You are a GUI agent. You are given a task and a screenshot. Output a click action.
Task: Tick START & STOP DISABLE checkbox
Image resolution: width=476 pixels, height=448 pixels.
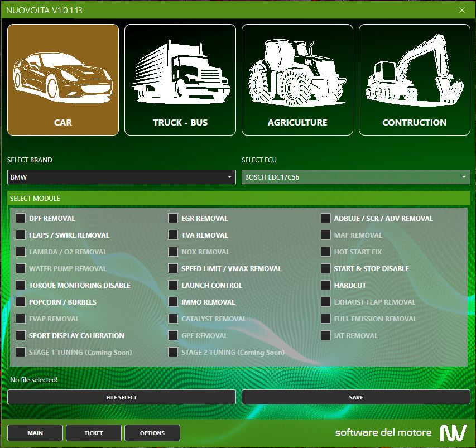tap(326, 268)
